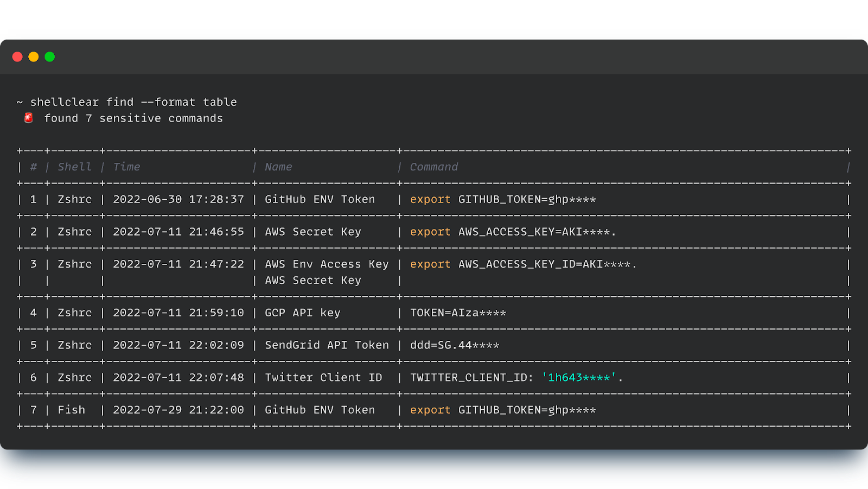This screenshot has height=489, width=868.
Task: Click the export keyword in row 2
Action: pyautogui.click(x=430, y=232)
